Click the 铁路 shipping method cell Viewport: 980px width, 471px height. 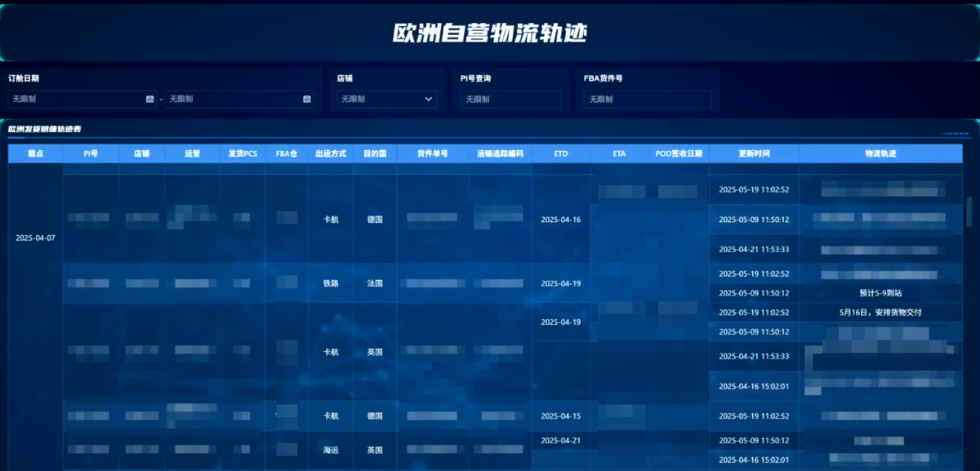[331, 284]
